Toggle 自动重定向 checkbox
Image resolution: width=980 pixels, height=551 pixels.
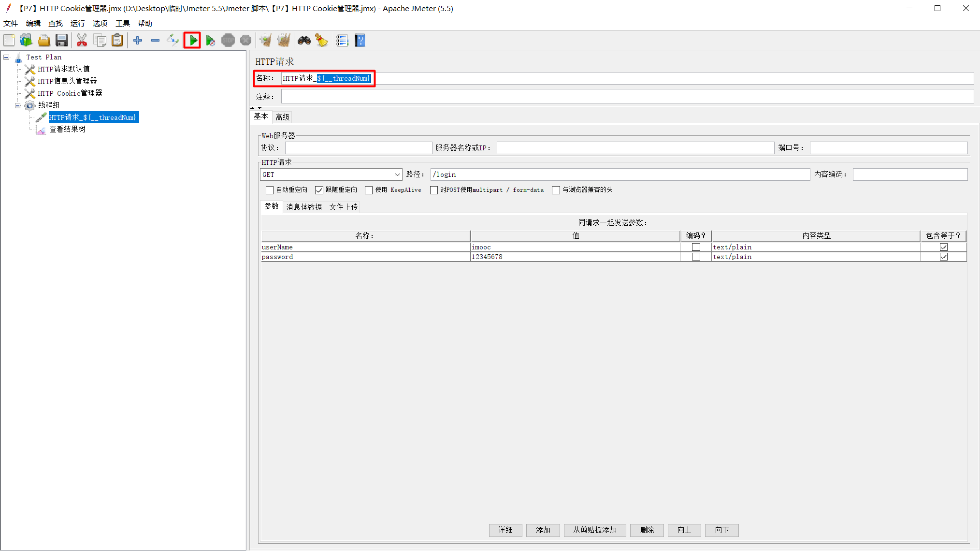(270, 190)
